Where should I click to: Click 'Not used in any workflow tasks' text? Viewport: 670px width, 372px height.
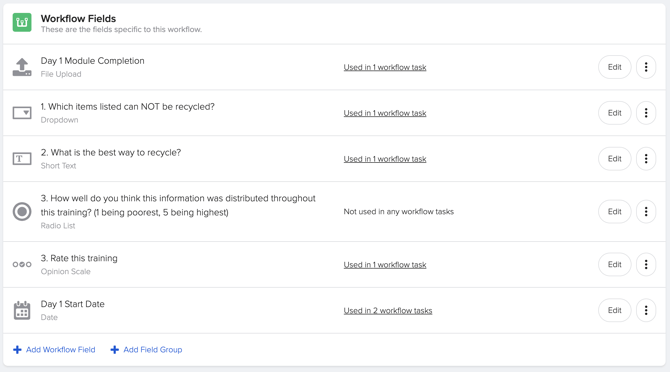click(x=399, y=211)
